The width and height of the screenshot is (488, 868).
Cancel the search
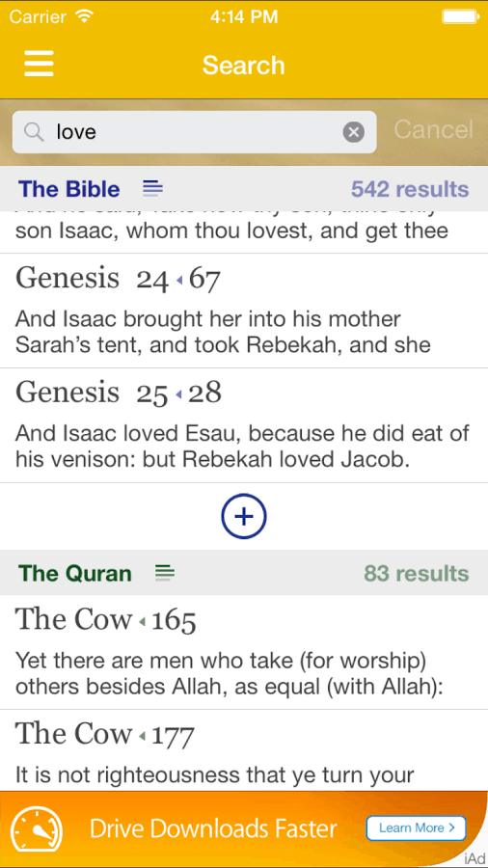(433, 129)
